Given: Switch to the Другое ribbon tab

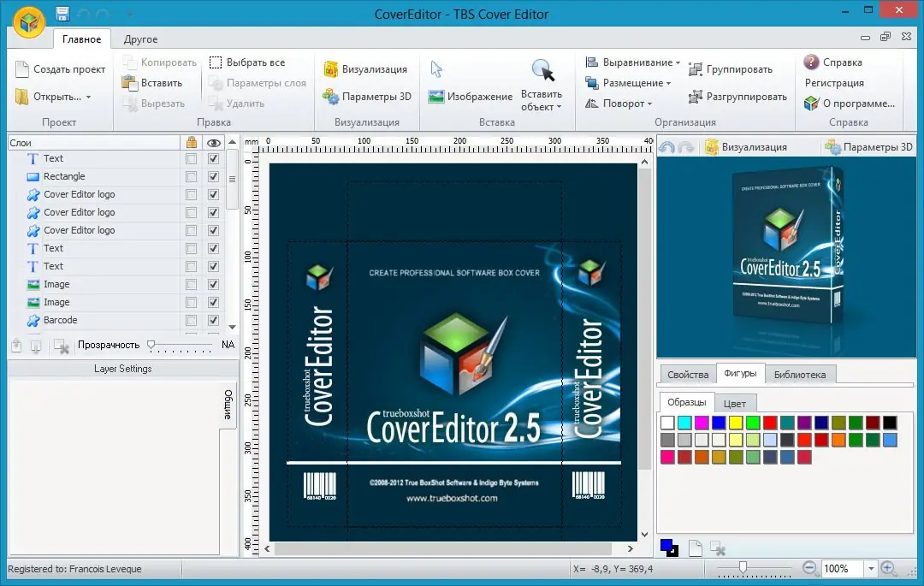Looking at the screenshot, I should [140, 38].
